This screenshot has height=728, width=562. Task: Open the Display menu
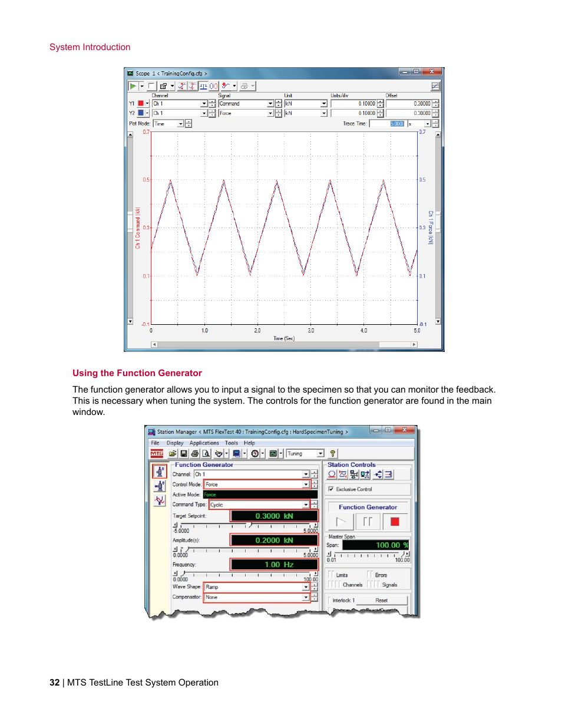[x=175, y=443]
